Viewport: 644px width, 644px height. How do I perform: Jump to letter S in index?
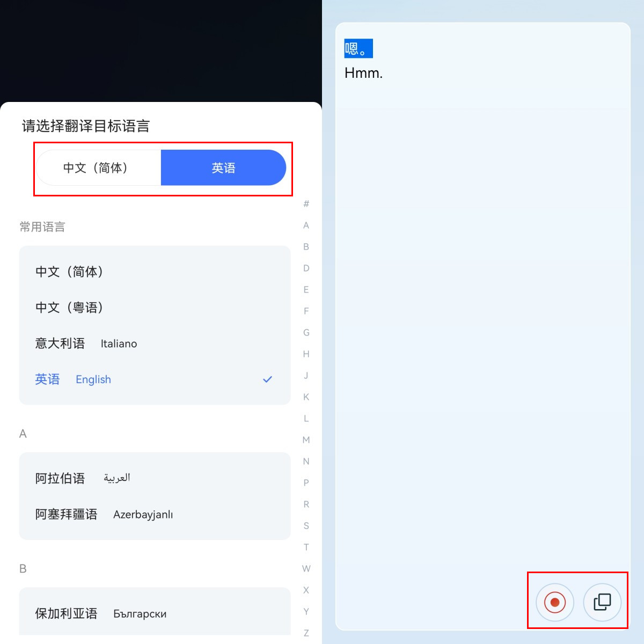coord(306,525)
